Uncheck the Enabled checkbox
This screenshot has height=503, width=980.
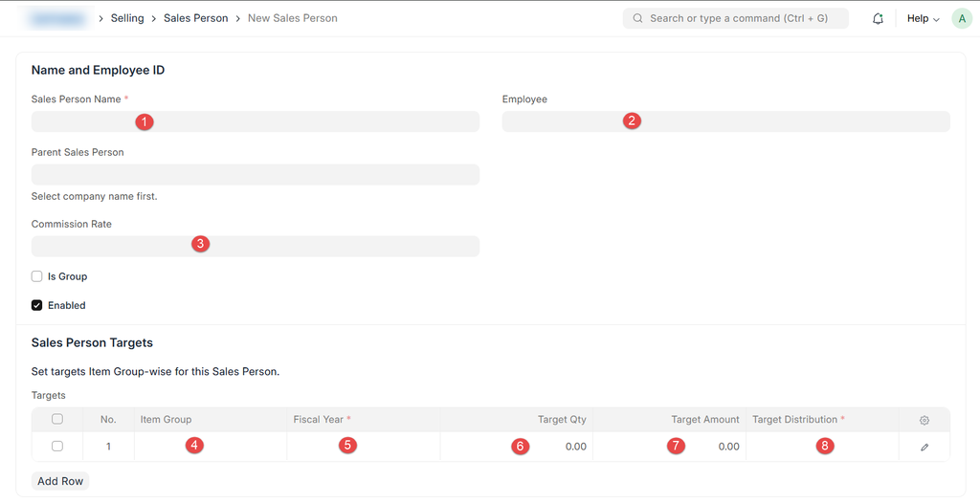(37, 305)
